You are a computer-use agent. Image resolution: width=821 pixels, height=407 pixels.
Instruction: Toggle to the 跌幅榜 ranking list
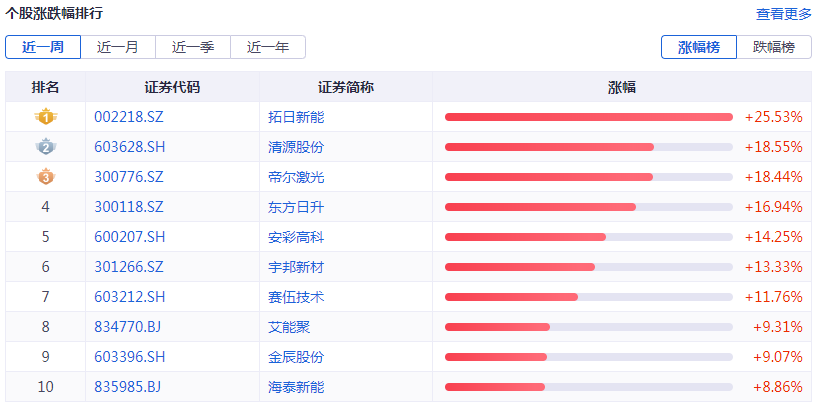point(774,47)
